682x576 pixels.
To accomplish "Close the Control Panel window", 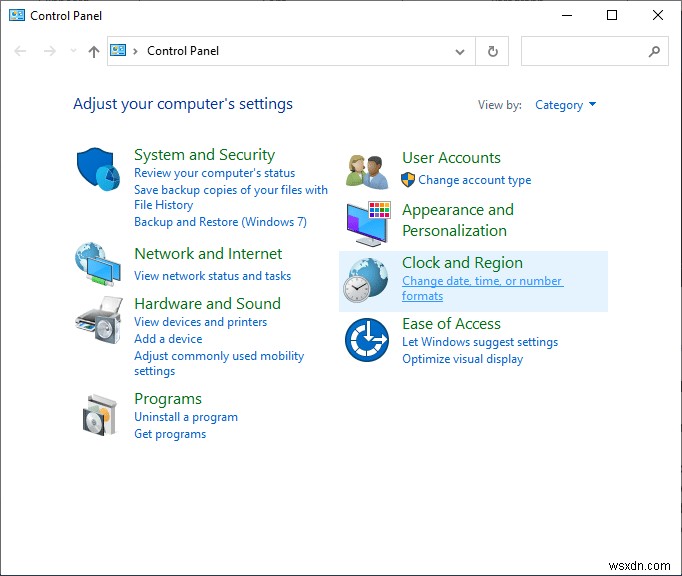I will 658,15.
